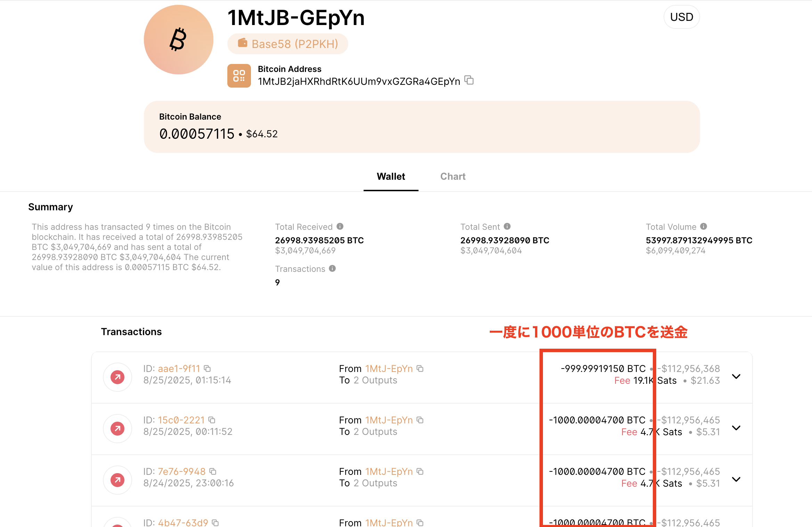Select the Wallet tab
The height and width of the screenshot is (527, 812).
coord(391,177)
